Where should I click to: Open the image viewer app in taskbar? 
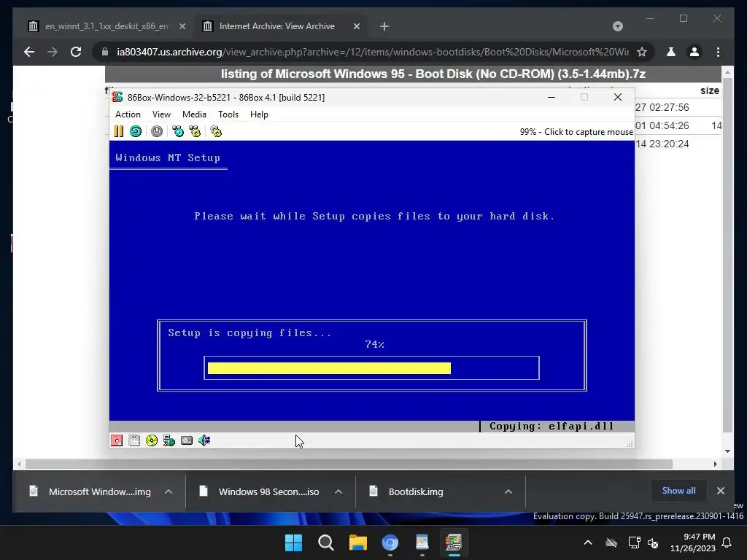click(422, 542)
